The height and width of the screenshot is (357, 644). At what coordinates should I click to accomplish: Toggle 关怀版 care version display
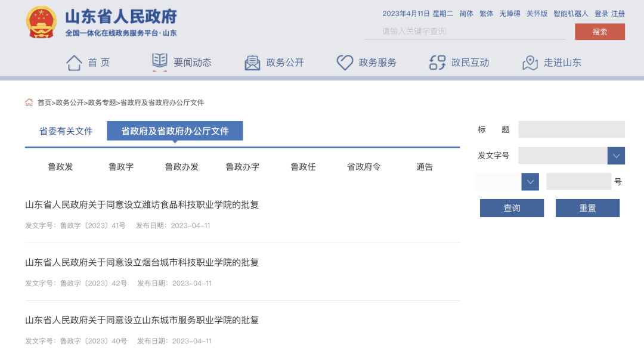point(537,14)
